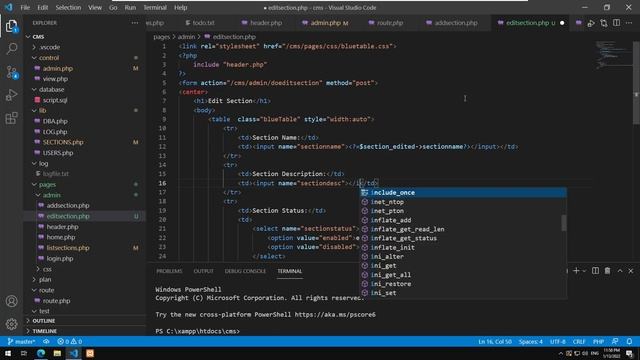The image size is (640, 360).
Task: Open the Search view in activity bar
Action: [11, 49]
